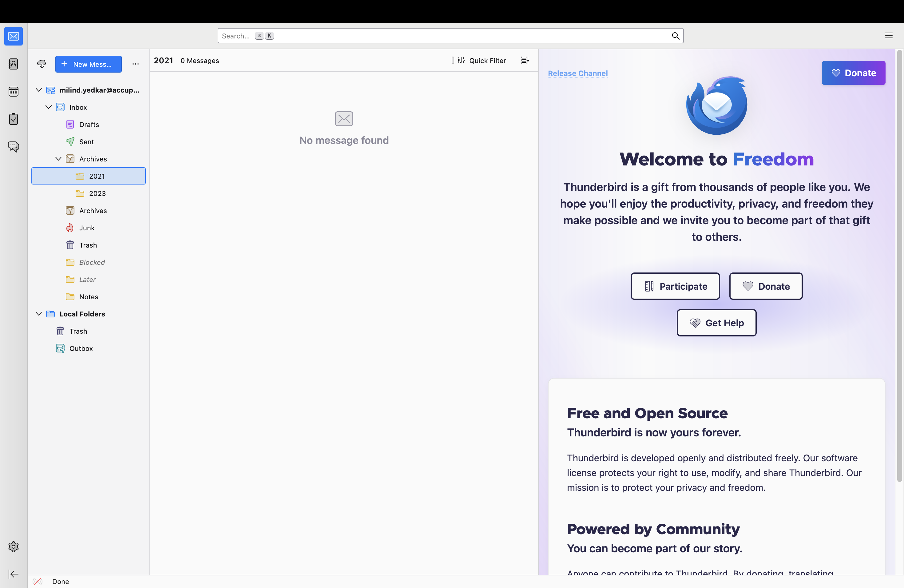Click the search magnifier icon
904x588 pixels.
tap(675, 36)
